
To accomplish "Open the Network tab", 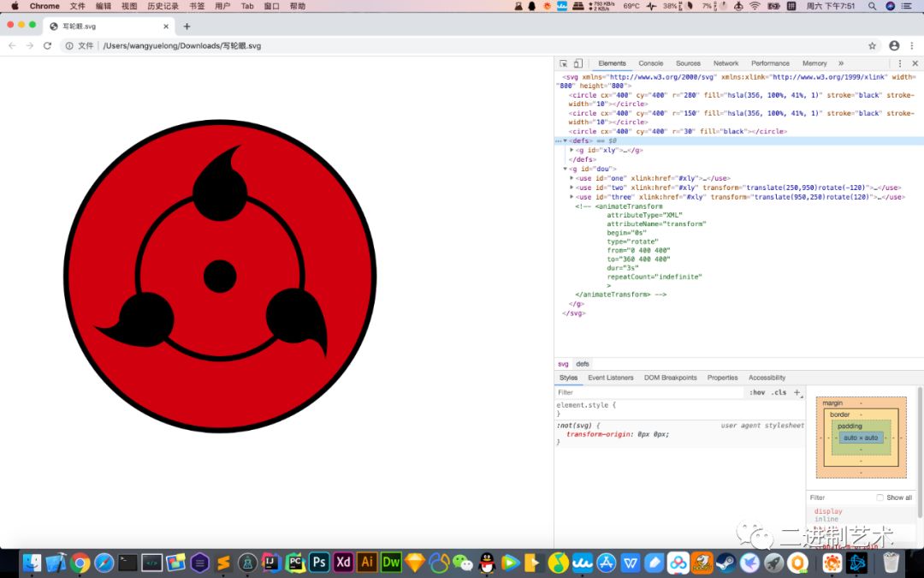I will click(x=726, y=63).
